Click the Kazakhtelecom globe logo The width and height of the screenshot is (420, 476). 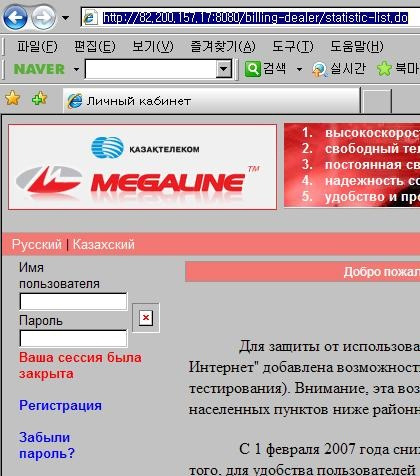point(107,147)
